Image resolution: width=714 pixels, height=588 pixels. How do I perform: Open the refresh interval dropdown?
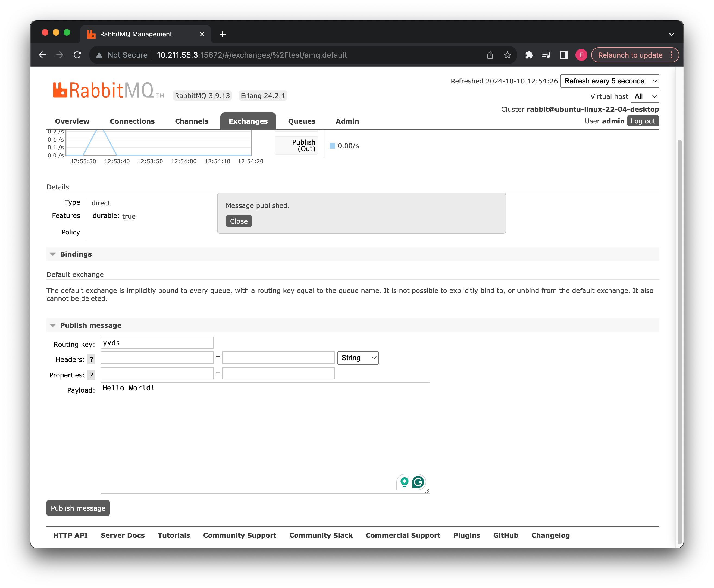(609, 81)
